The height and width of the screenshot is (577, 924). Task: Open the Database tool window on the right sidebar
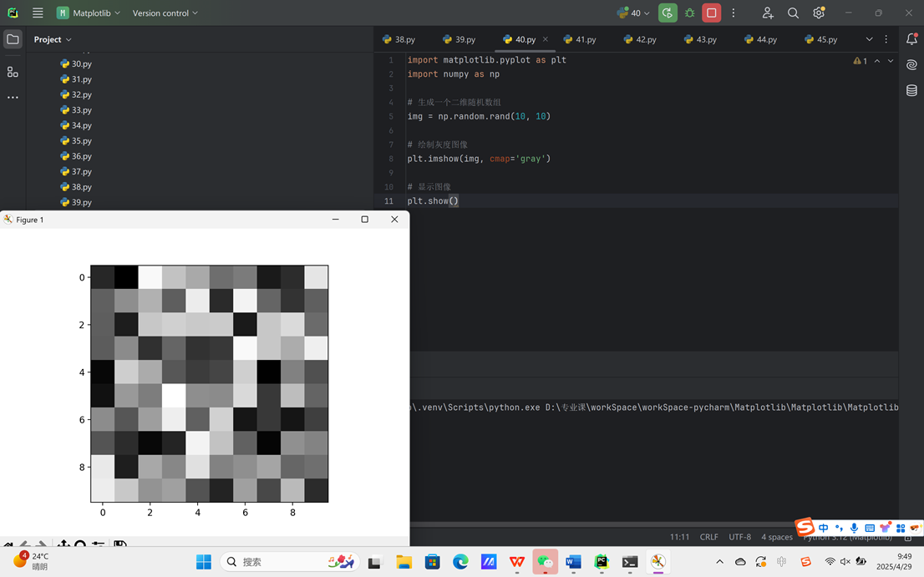(911, 90)
